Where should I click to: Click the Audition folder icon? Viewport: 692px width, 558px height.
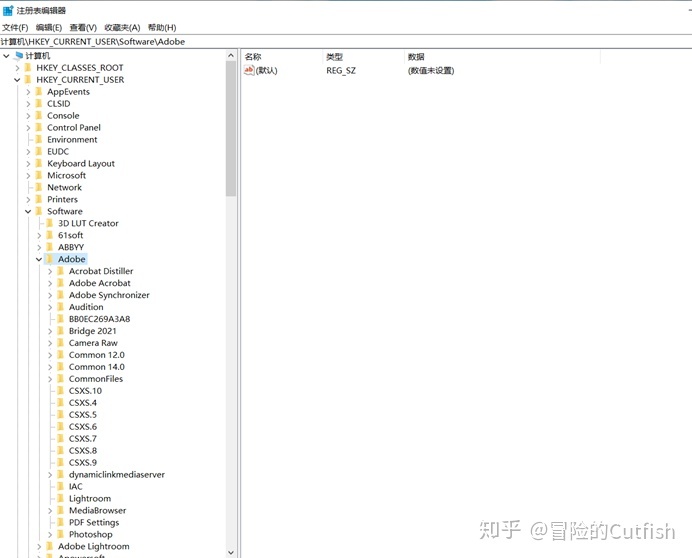pyautogui.click(x=61, y=307)
